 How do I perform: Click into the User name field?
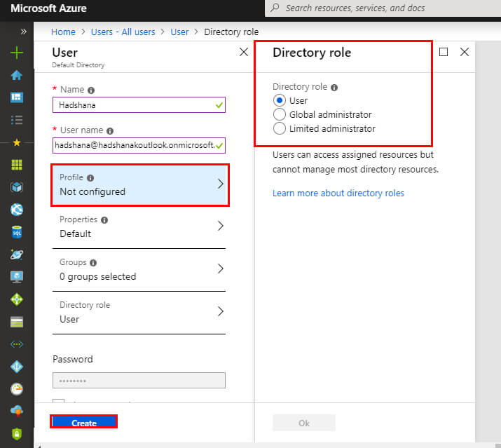(x=139, y=146)
